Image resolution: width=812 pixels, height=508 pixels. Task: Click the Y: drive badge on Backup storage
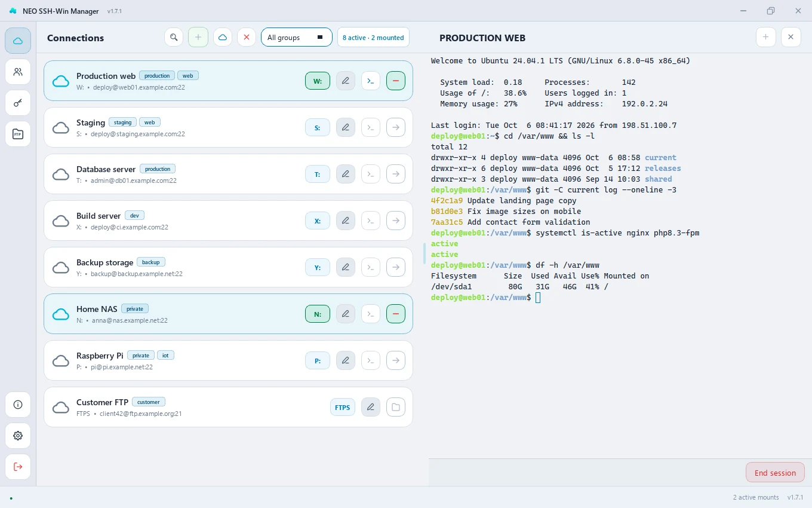[x=318, y=267]
